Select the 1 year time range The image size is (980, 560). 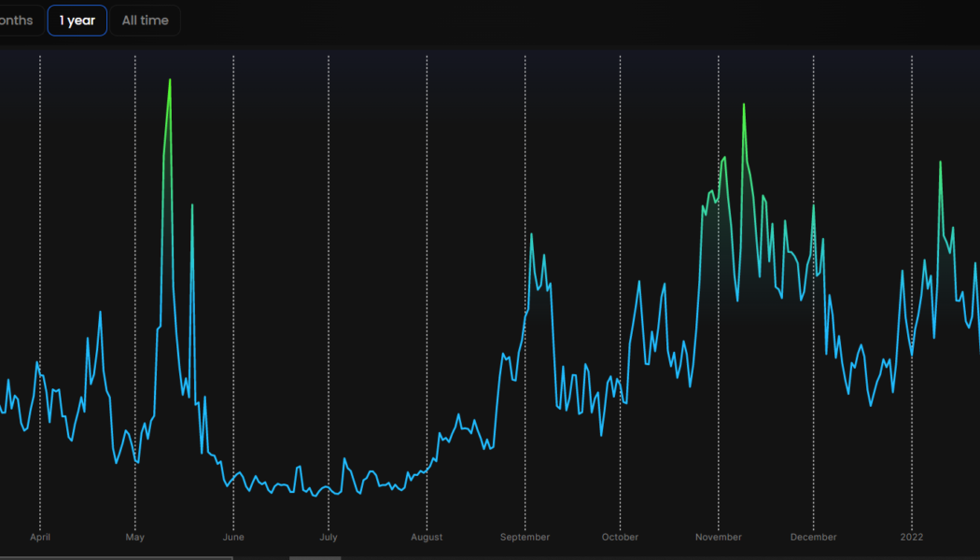77,20
